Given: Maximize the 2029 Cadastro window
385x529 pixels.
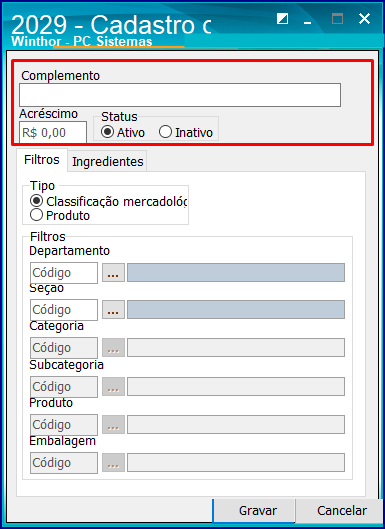Looking at the screenshot, I should 337,19.
